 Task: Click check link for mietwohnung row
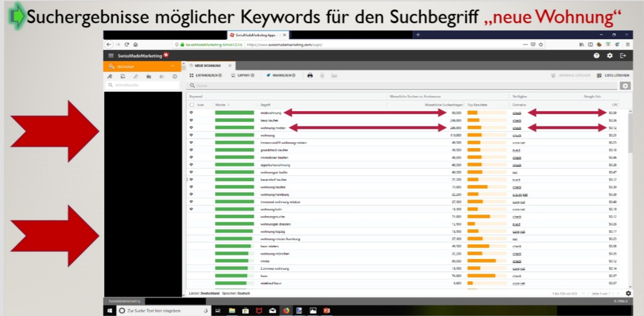517,113
